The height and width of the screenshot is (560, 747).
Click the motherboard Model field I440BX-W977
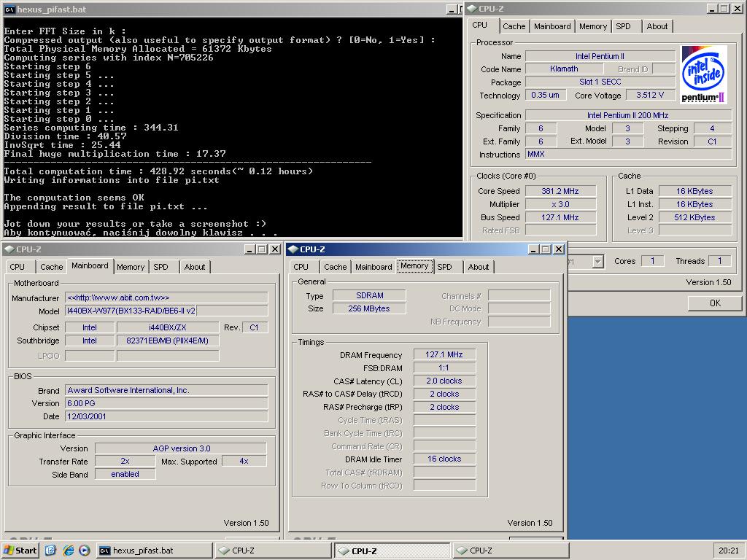(x=166, y=311)
